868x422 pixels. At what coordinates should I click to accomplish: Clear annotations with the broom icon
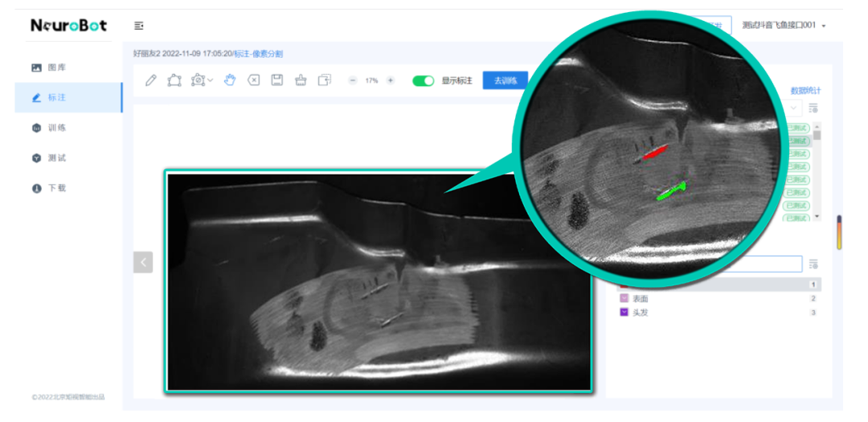tap(301, 80)
